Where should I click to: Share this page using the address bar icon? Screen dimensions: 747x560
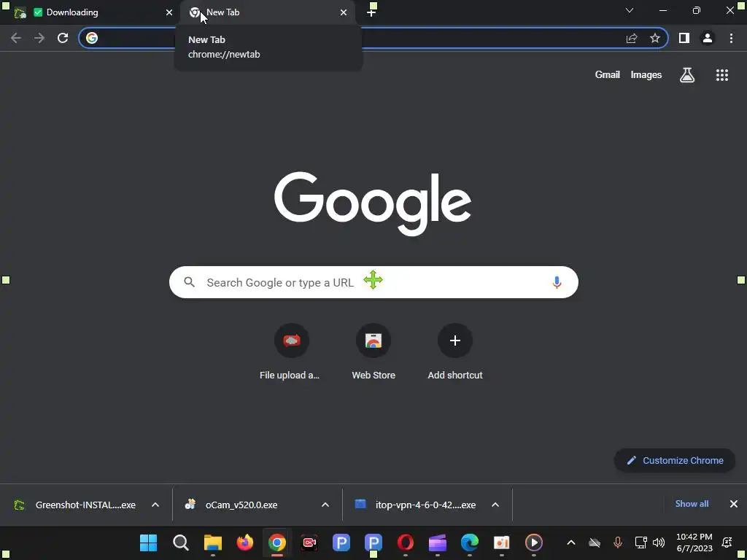632,38
